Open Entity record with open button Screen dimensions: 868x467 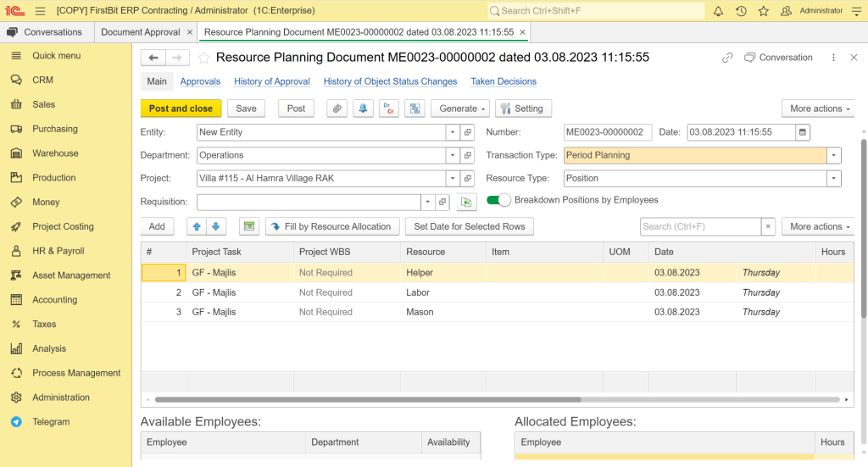[468, 132]
